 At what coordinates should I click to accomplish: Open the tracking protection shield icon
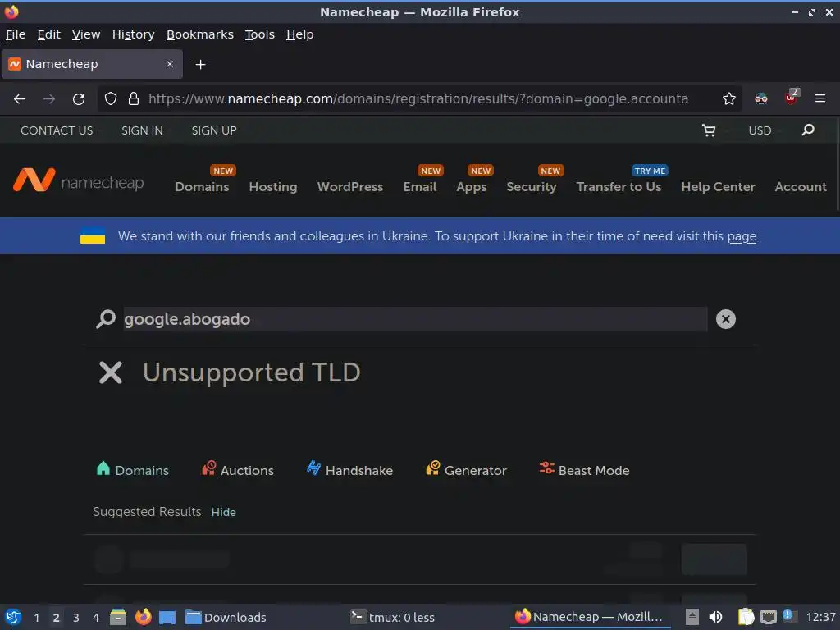coord(111,98)
